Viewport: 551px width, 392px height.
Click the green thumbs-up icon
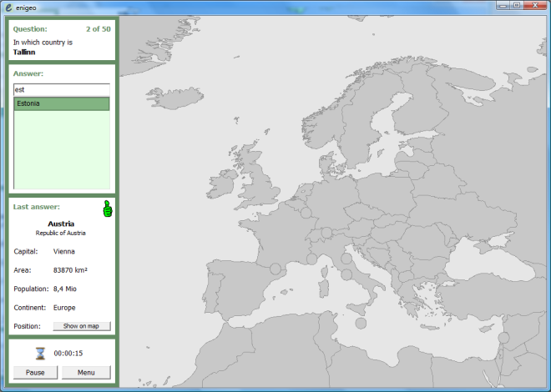(x=107, y=209)
